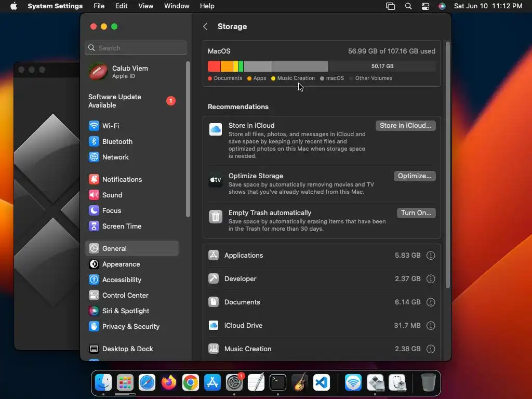Click the menu bar date and time
Viewport: 532px width, 399px height.
488,6
